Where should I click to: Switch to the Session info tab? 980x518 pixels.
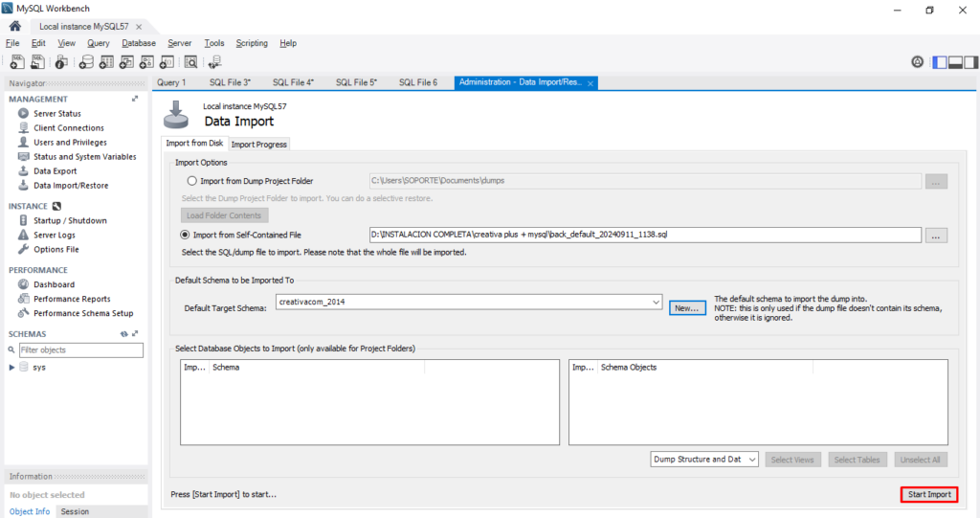click(x=75, y=511)
